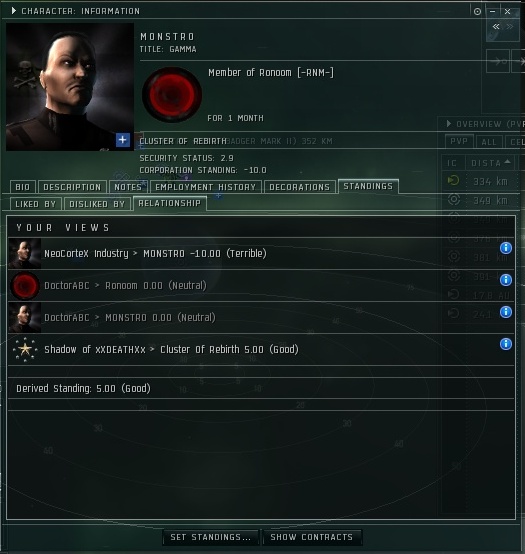Image resolution: width=525 pixels, height=554 pixels.
Task: Expand the Overview panel triangle
Action: pos(448,124)
